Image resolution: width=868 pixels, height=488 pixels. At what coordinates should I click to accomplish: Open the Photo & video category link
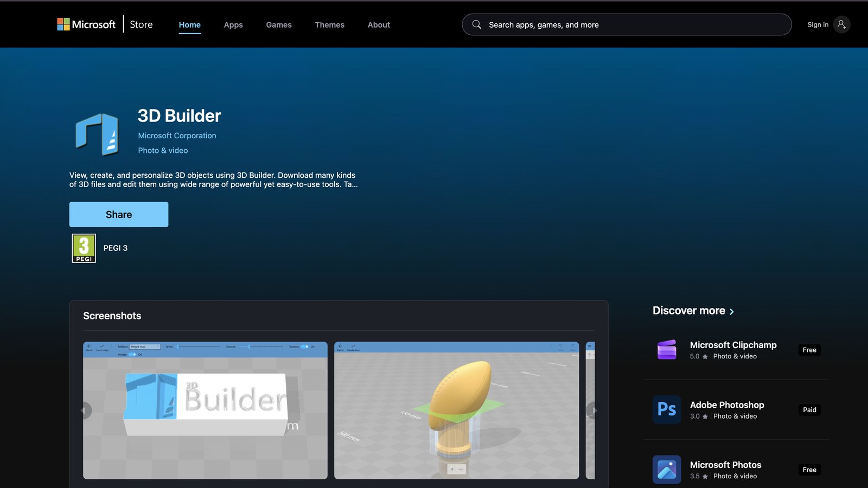click(x=163, y=151)
